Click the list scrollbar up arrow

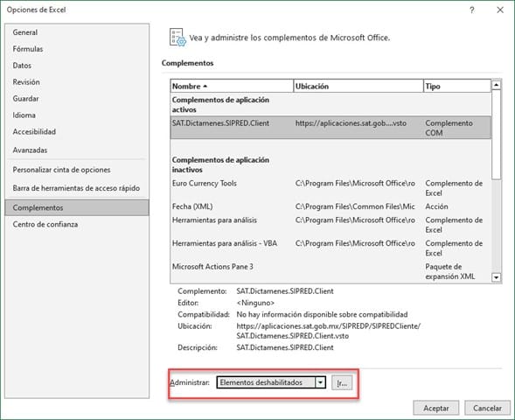pos(496,86)
